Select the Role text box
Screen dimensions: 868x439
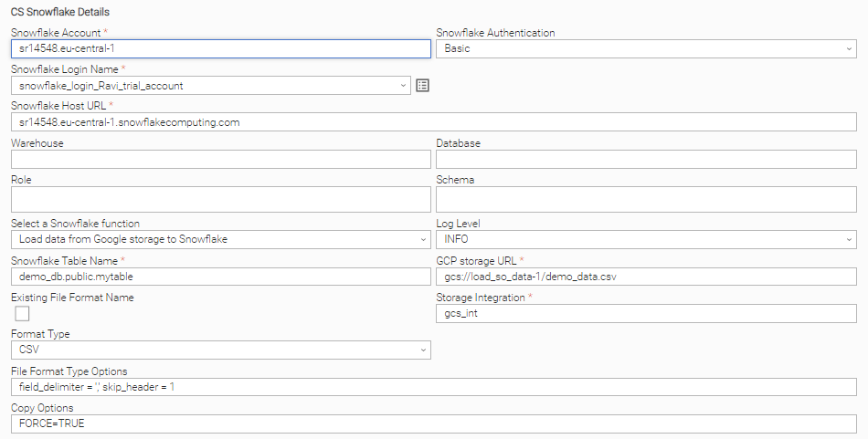point(221,199)
